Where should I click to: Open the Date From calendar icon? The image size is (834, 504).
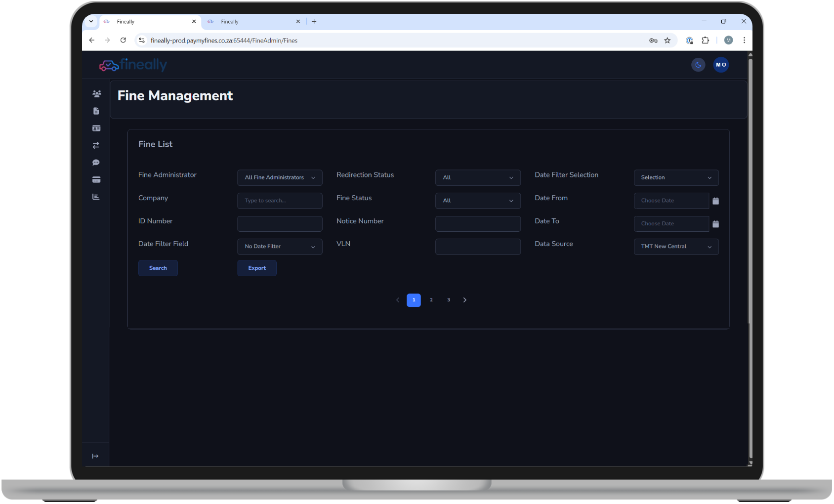point(715,201)
